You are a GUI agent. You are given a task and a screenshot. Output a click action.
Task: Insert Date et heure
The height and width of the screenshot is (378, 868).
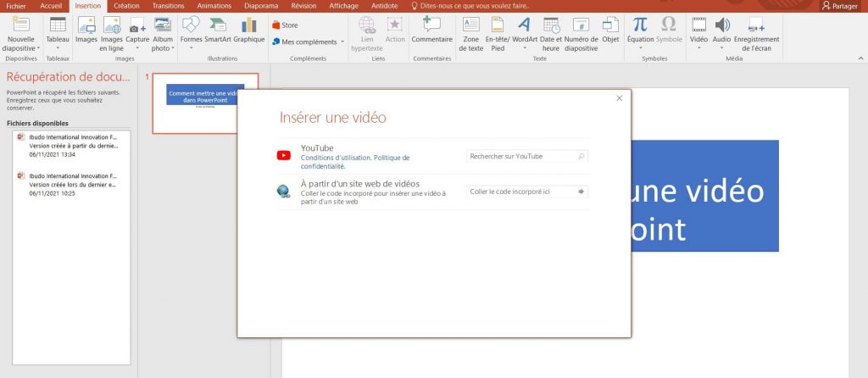click(x=551, y=25)
